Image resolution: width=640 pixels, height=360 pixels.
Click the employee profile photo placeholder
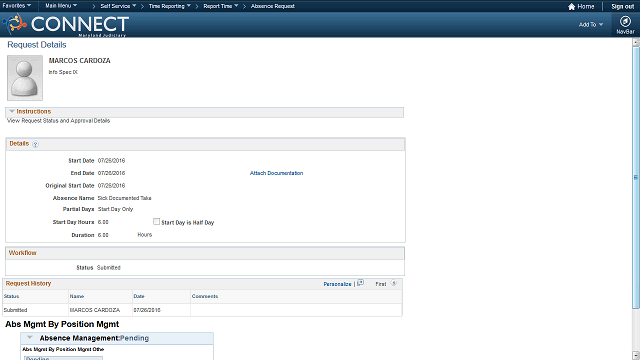tap(25, 78)
